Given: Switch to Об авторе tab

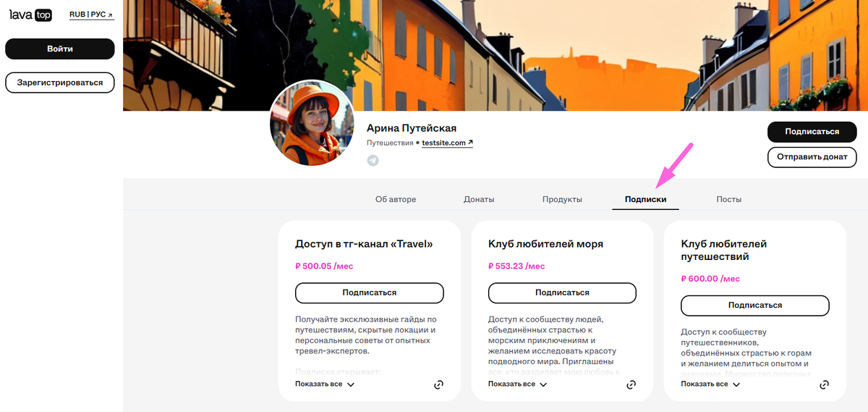Looking at the screenshot, I should pos(396,199).
